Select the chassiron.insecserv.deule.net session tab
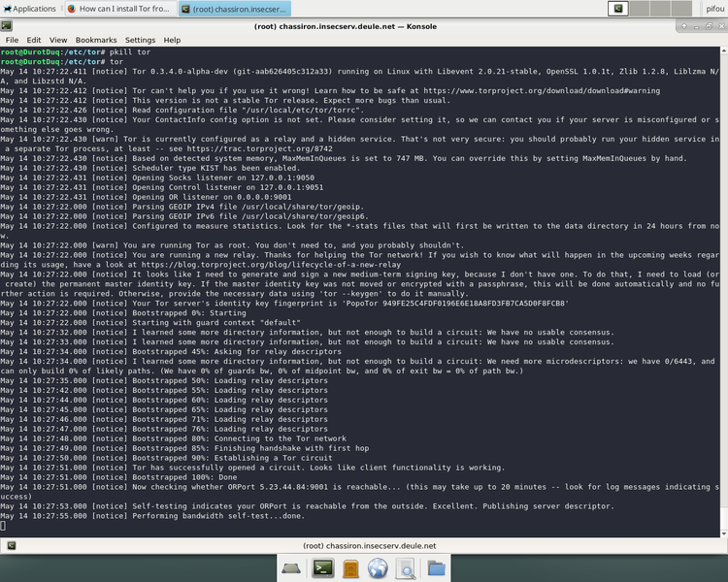 click(369, 546)
